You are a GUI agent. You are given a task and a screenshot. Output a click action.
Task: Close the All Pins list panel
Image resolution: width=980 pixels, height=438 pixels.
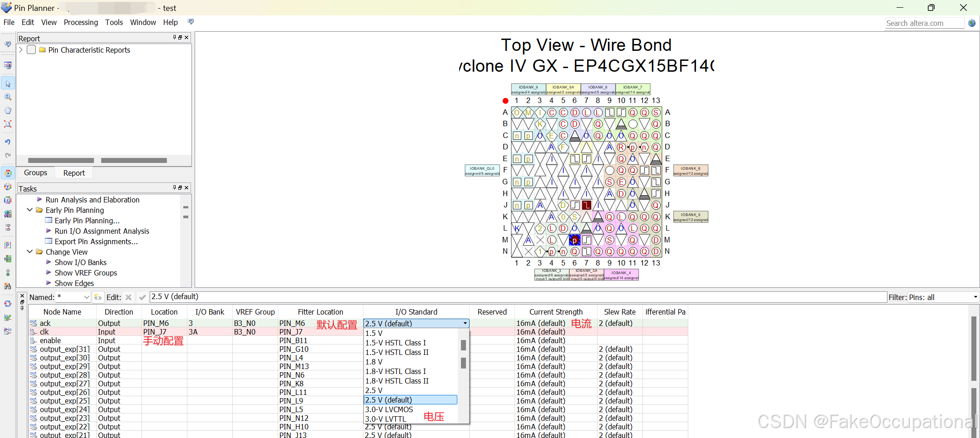point(22,295)
